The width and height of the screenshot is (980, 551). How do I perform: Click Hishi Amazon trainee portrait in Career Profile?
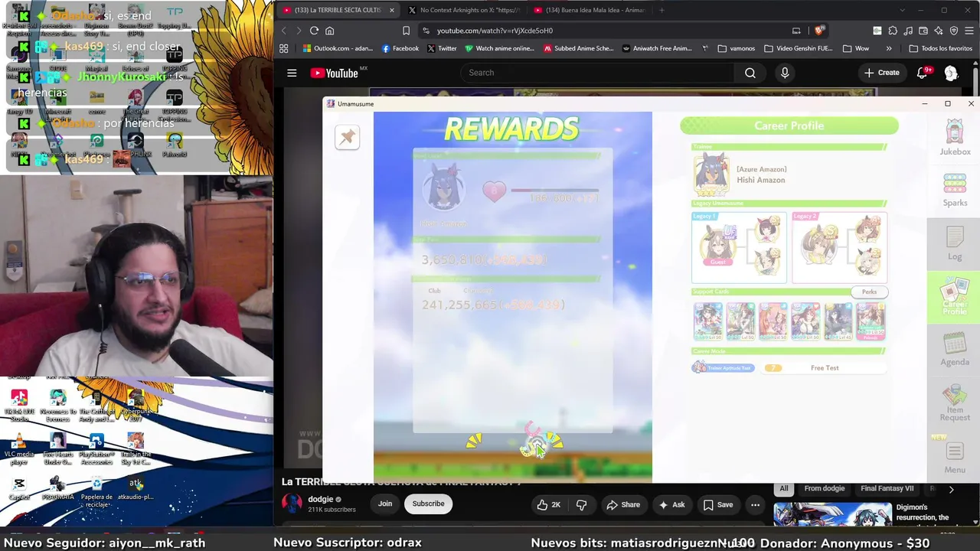coord(711,174)
